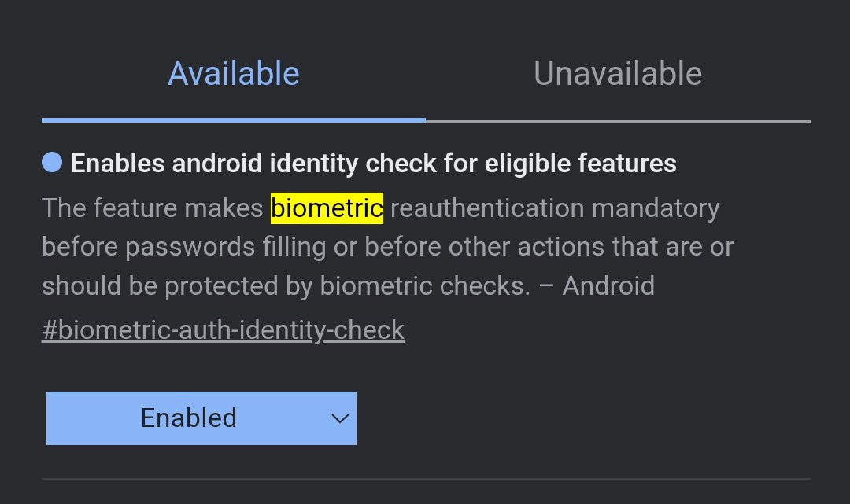This screenshot has height=504, width=850.
Task: Click the blue underline beneath Available tab
Action: pyautogui.click(x=234, y=120)
